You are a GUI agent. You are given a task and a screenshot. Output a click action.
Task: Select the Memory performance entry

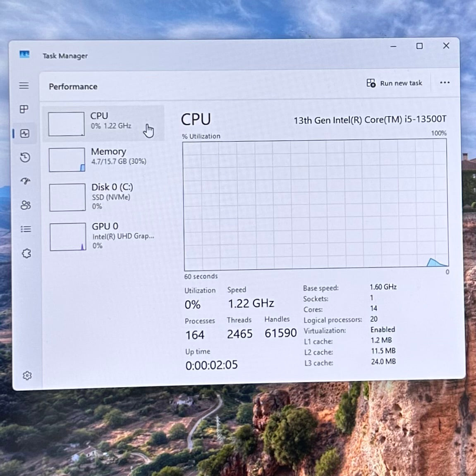(x=104, y=159)
